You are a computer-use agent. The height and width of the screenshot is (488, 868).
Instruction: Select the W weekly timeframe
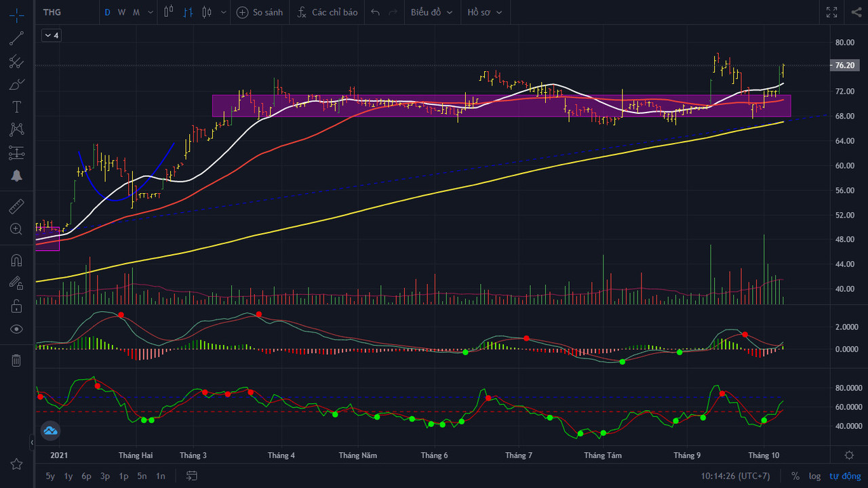click(121, 12)
